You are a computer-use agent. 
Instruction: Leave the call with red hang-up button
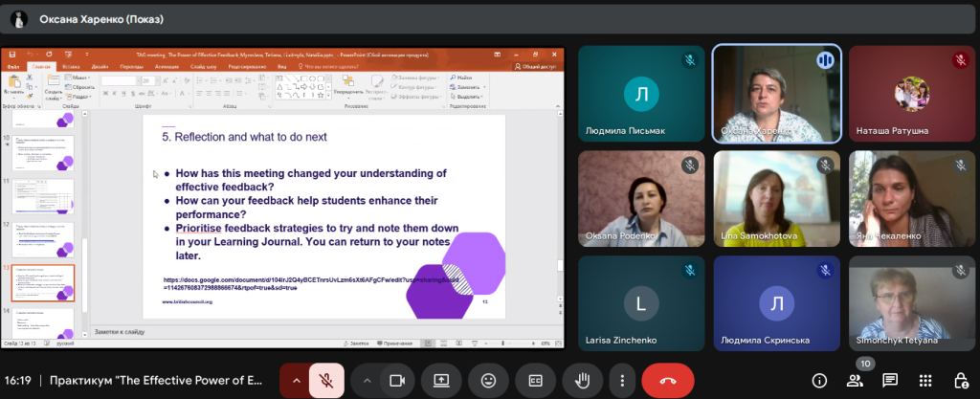667,380
